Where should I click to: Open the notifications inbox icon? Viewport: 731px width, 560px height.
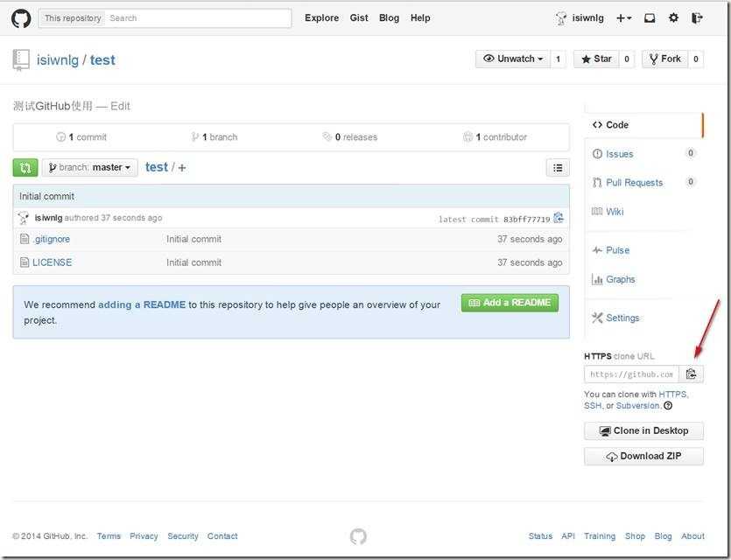click(x=650, y=18)
